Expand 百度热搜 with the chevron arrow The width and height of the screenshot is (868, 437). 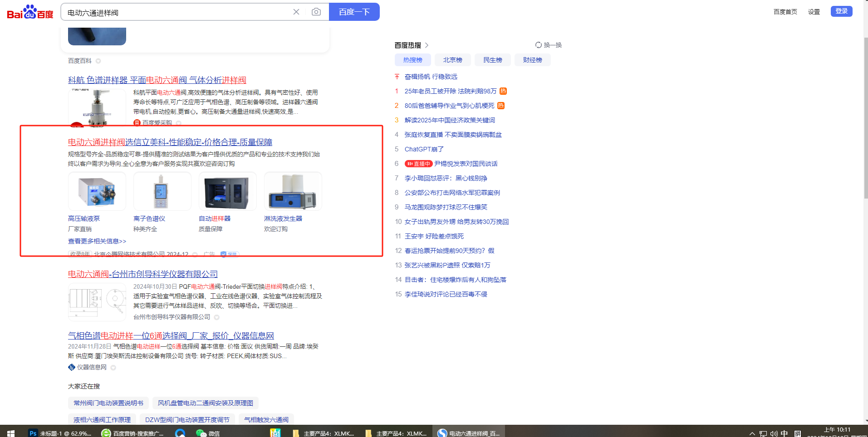point(427,45)
